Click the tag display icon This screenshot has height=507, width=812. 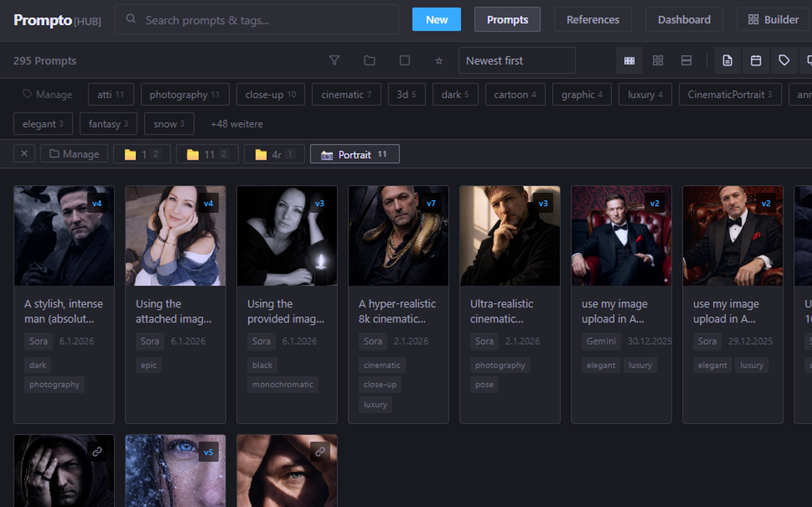click(784, 61)
